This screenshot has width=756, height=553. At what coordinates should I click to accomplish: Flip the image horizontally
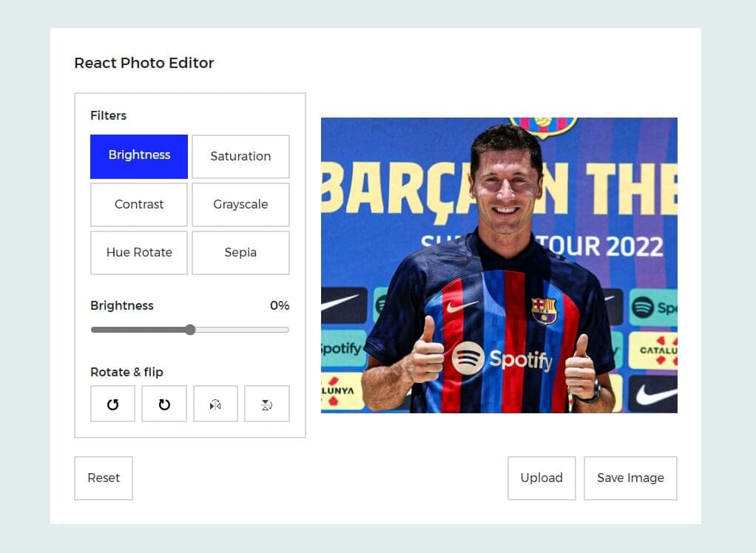pyautogui.click(x=215, y=404)
